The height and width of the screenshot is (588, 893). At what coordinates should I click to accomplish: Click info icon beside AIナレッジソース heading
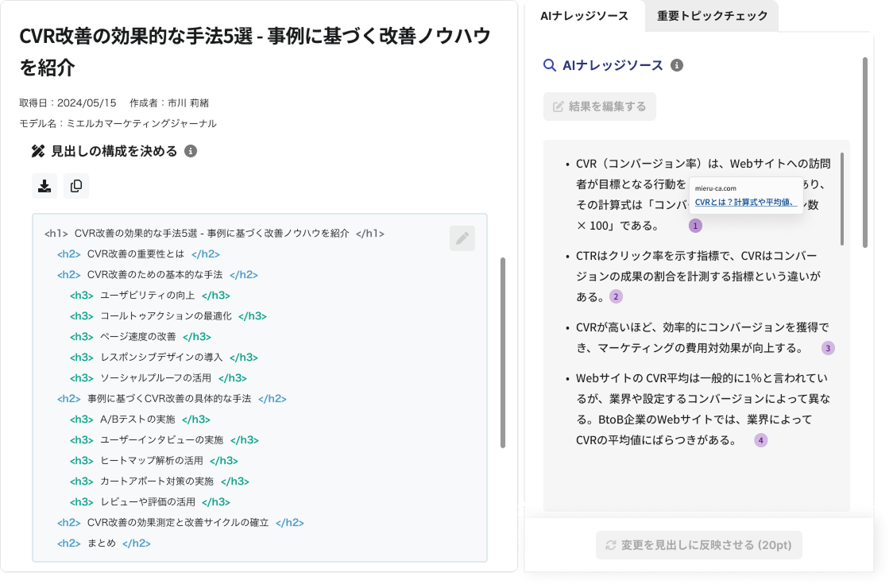tap(677, 65)
